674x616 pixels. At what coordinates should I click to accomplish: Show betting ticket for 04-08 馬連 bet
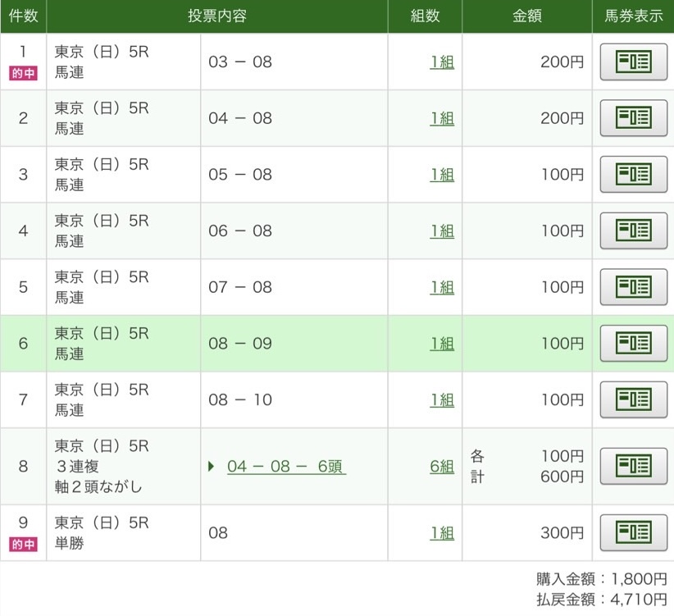(634, 118)
